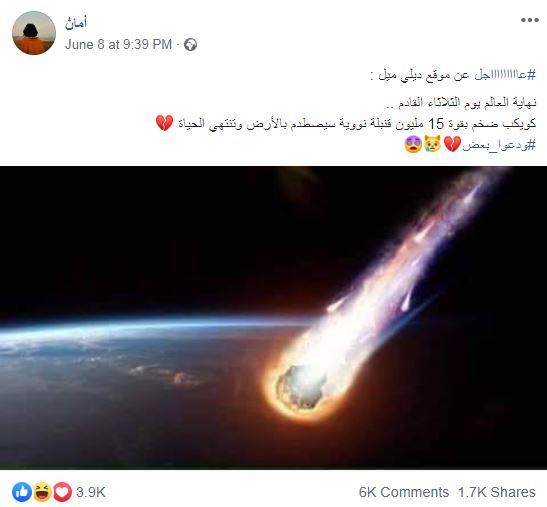Click the flaming asteroid head in image
The image size is (547, 507).
click(x=301, y=387)
